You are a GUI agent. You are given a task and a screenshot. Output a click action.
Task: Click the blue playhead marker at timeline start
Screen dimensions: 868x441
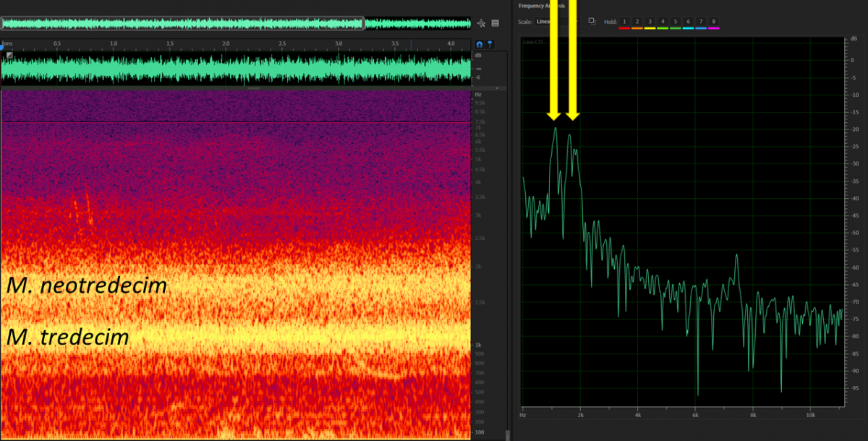tap(2, 48)
